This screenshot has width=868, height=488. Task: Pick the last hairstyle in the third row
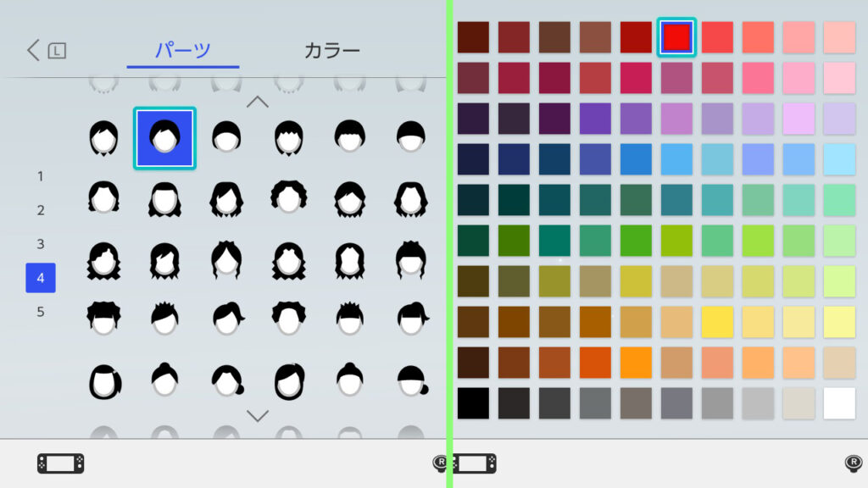tap(411, 259)
